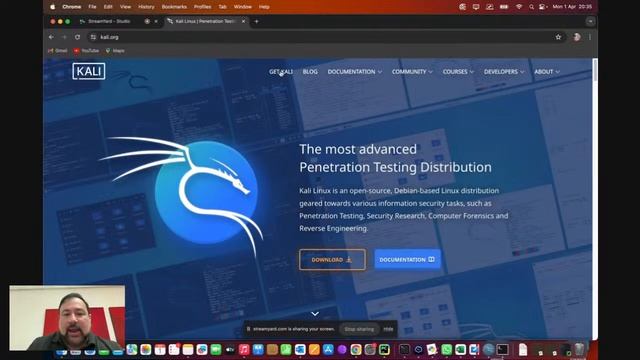Bookmark this page with the star icon
640x360 pixels.
click(558, 37)
